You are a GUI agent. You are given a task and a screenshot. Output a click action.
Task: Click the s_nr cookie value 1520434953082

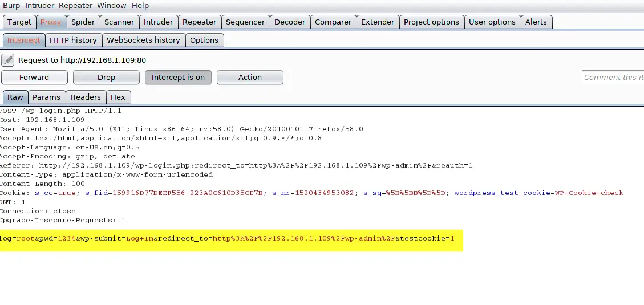click(324, 193)
